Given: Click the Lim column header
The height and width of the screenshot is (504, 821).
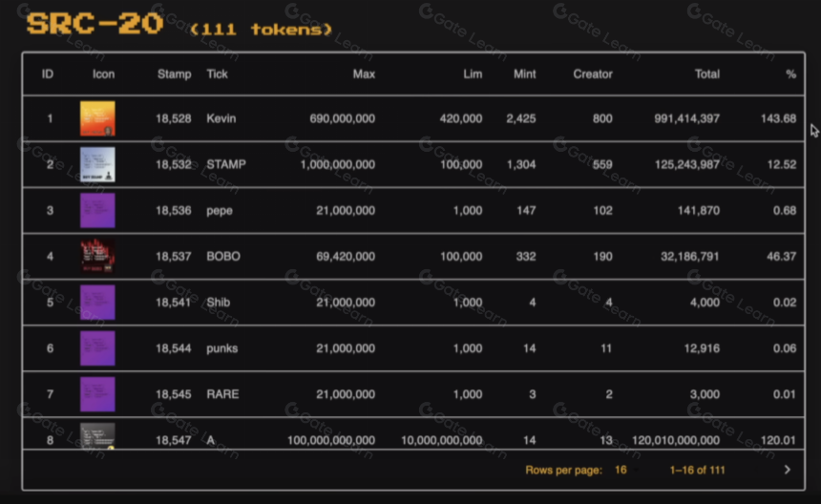Looking at the screenshot, I should pyautogui.click(x=473, y=74).
